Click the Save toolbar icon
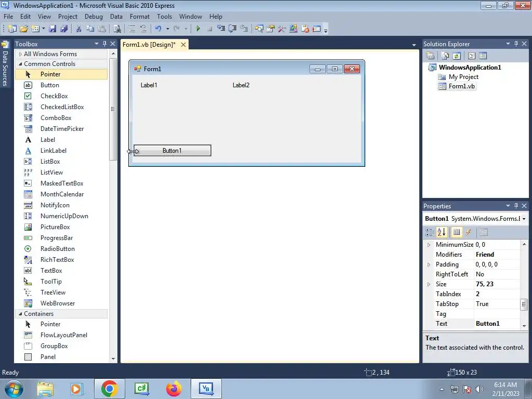The width and height of the screenshot is (532, 399). pos(52,29)
